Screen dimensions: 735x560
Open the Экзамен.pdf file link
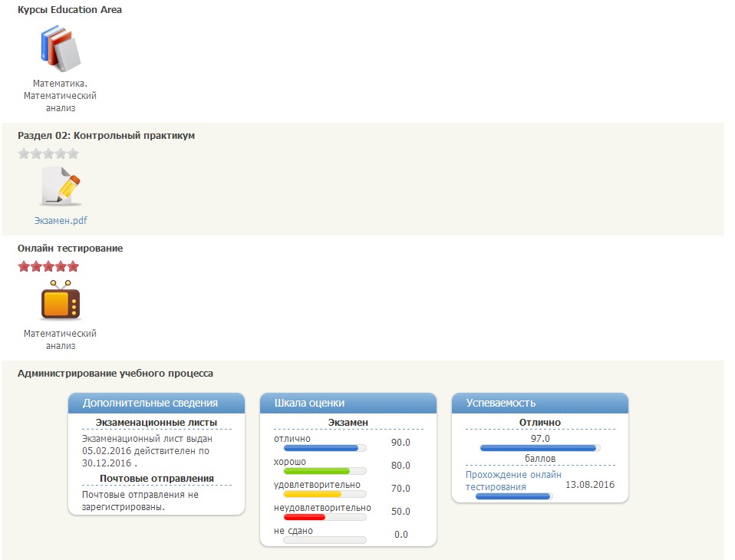pos(61,220)
